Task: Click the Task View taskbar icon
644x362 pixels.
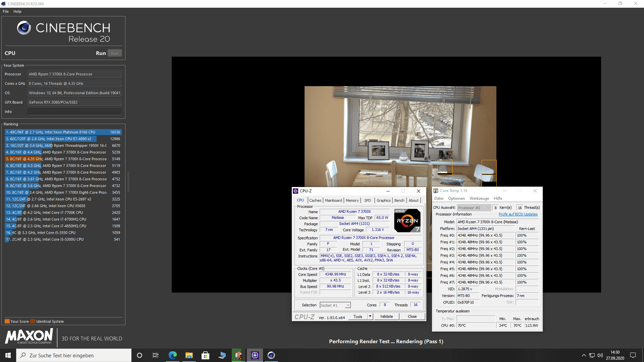Action: click(156, 355)
